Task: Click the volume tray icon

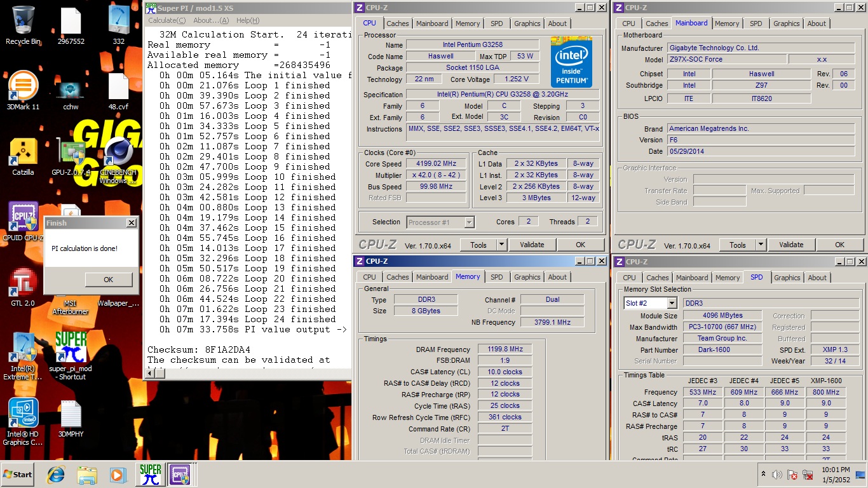Action: [x=776, y=475]
